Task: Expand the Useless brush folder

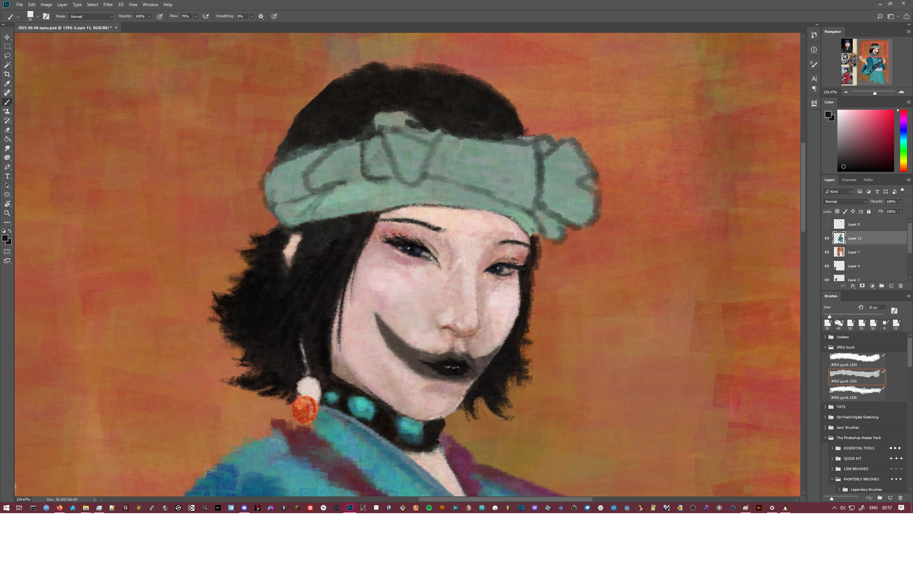Action: click(x=825, y=337)
